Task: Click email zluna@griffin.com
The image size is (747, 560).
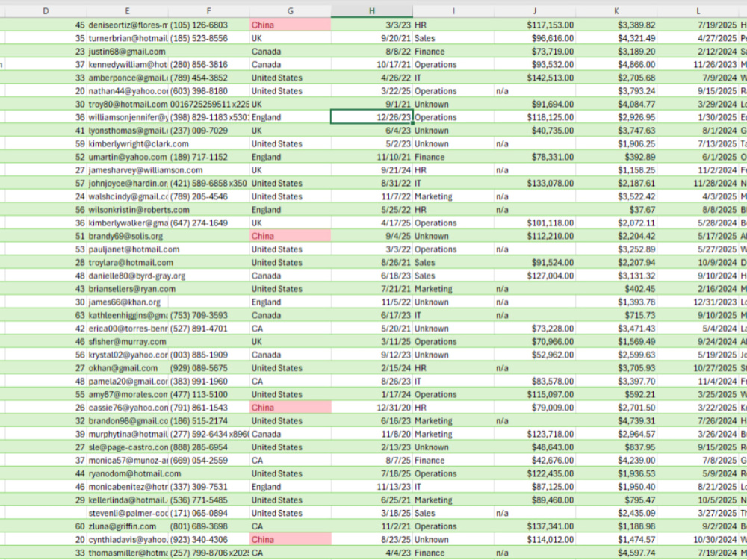Action: (x=127, y=526)
